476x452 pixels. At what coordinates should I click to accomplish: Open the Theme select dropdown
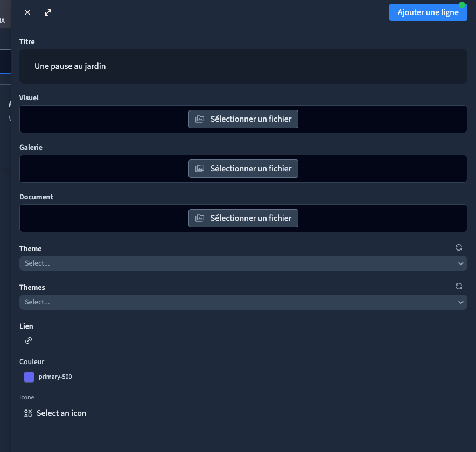243,263
